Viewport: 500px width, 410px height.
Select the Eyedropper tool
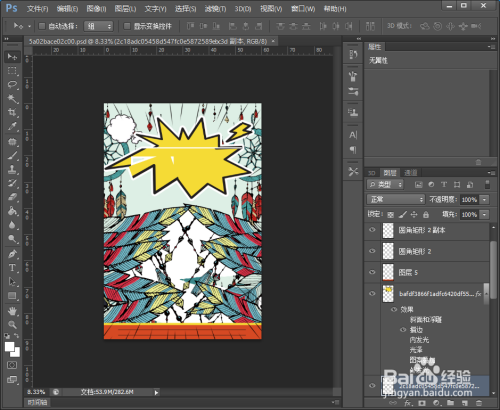tap(12, 126)
